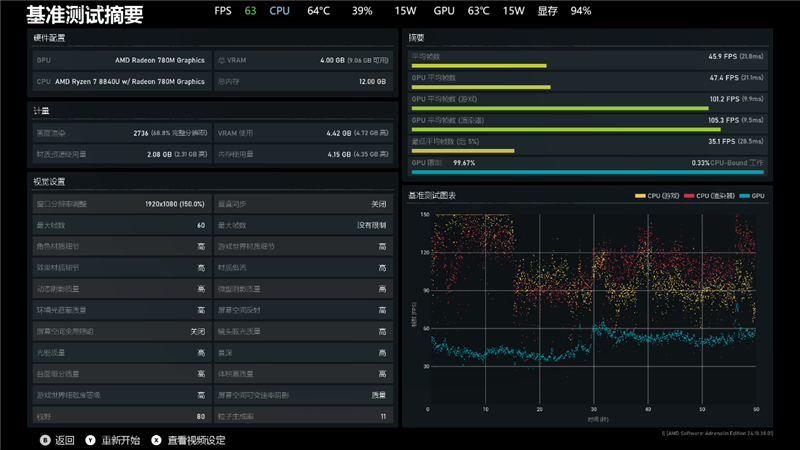Click the 总内存 12.00 GB value
The width and height of the screenshot is (800, 450).
point(372,82)
